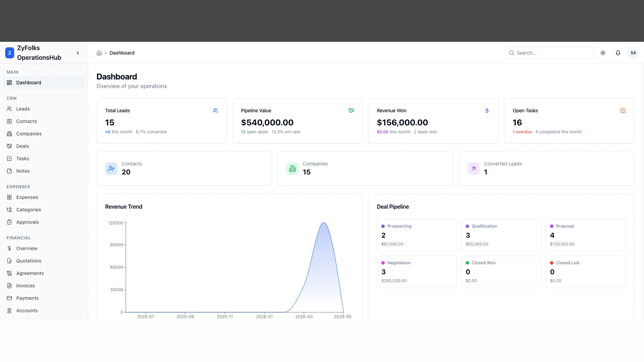Open notifications via the bell icon
The image size is (644, 362).
click(618, 53)
